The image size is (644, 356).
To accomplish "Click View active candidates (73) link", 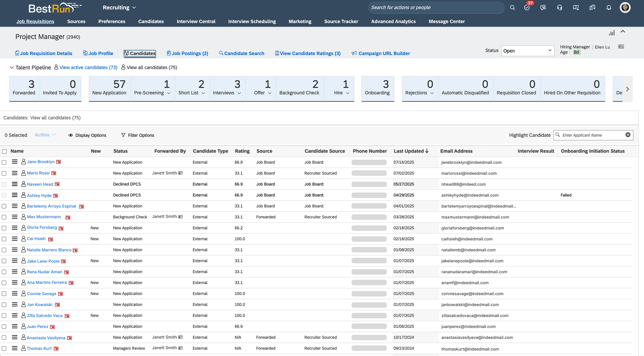I will pos(88,68).
